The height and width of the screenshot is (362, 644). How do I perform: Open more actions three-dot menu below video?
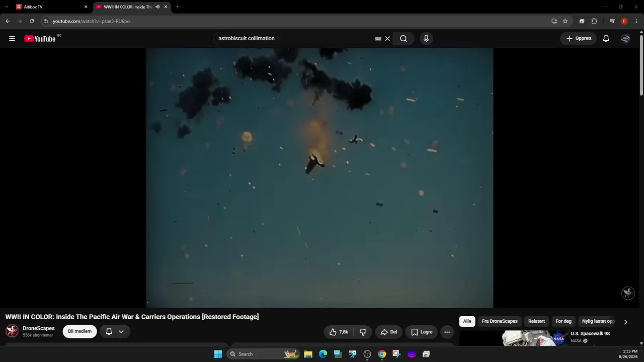(447, 332)
